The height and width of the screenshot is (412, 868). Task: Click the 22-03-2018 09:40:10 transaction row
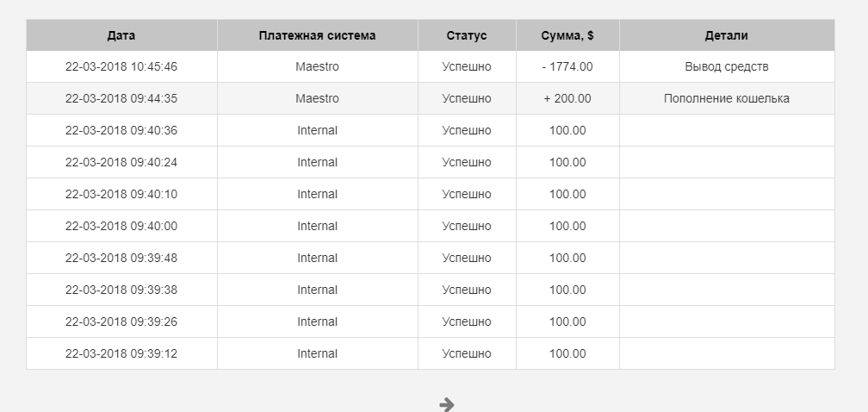coord(121,194)
